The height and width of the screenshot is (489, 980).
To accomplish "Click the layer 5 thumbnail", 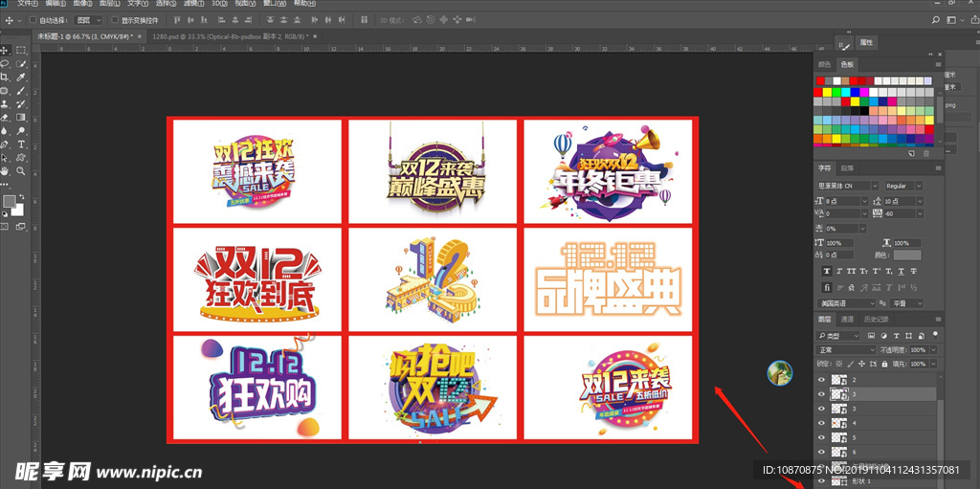I will (838, 437).
